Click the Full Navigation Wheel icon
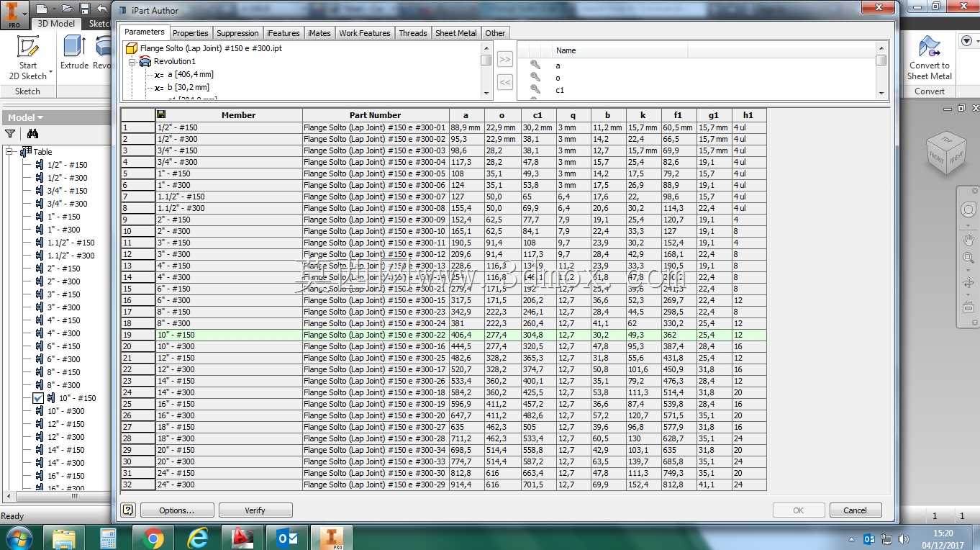This screenshot has height=550, width=980. [968, 210]
